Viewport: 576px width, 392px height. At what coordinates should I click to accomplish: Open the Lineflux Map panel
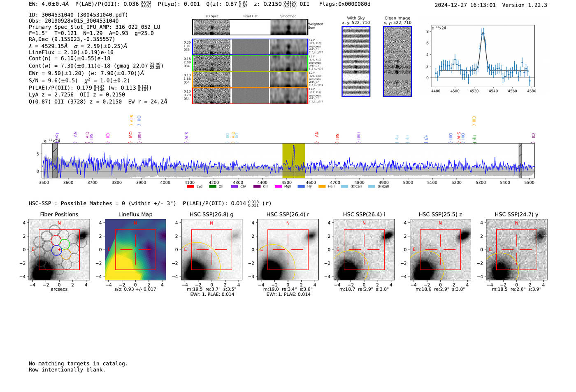coord(135,250)
